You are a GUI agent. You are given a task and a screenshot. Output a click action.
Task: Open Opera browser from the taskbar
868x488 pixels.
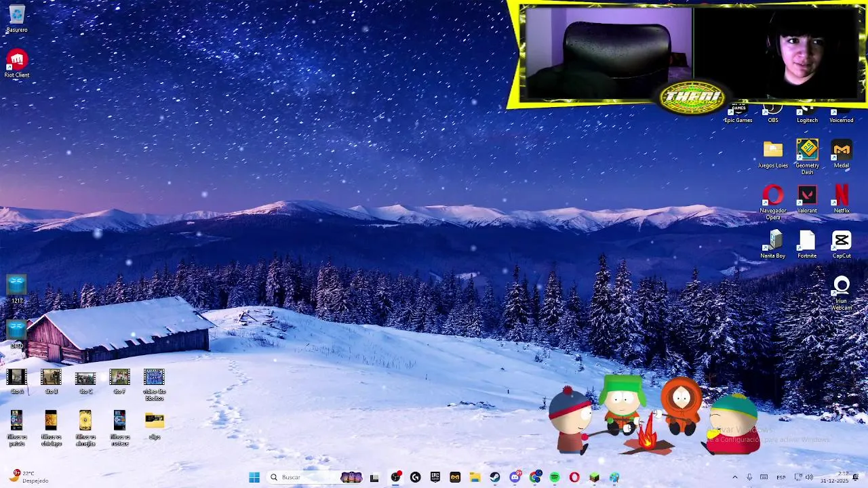click(574, 477)
